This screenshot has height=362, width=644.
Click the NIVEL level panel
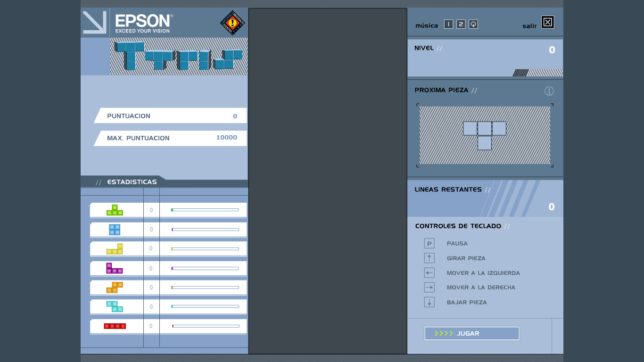tap(485, 58)
